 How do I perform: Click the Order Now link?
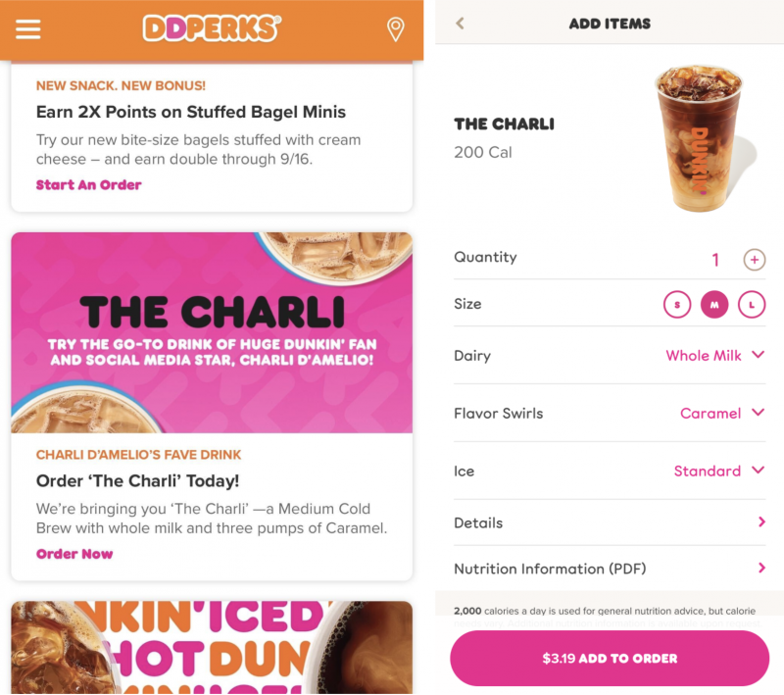[74, 554]
